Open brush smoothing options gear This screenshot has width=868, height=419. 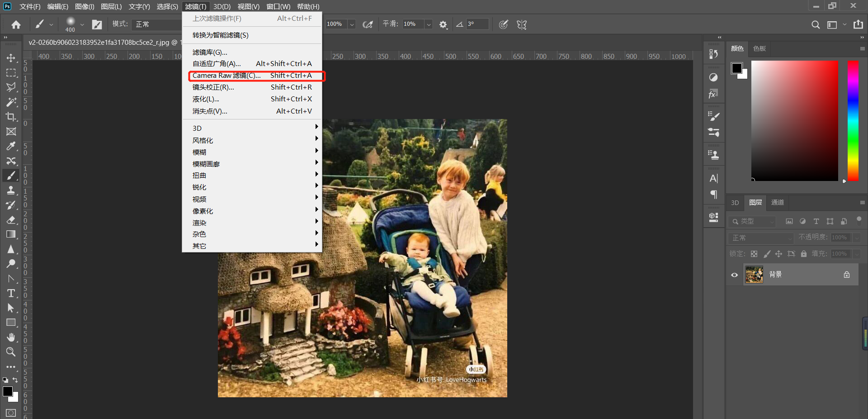click(443, 24)
